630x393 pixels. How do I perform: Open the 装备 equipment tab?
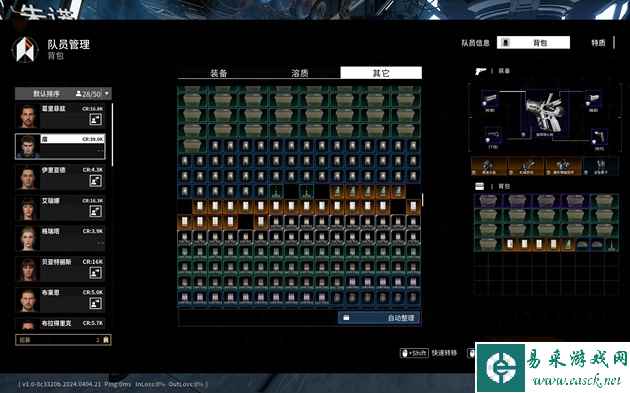(219, 73)
